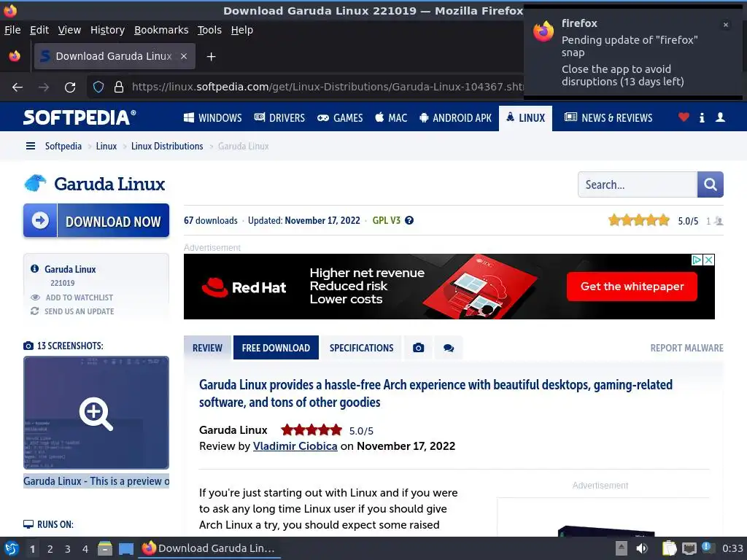
Task: Zoom the Garuda Linux screenshot thumbnail
Action: pos(96,413)
